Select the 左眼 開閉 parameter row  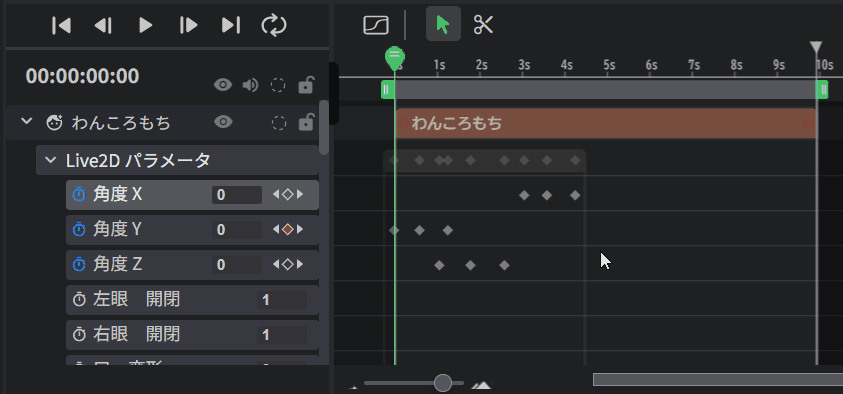[x=192, y=300]
